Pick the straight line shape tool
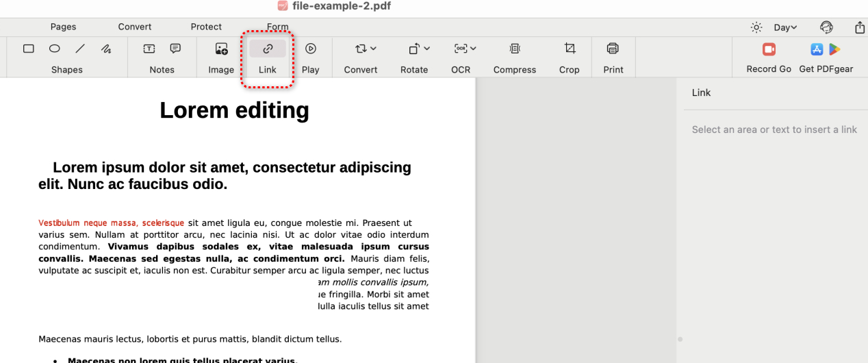Screen dimensions: 868x363 point(80,49)
